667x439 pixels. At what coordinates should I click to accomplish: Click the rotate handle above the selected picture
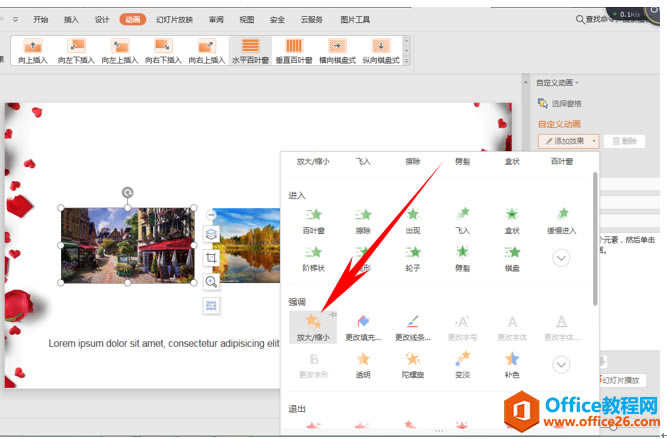point(128,192)
